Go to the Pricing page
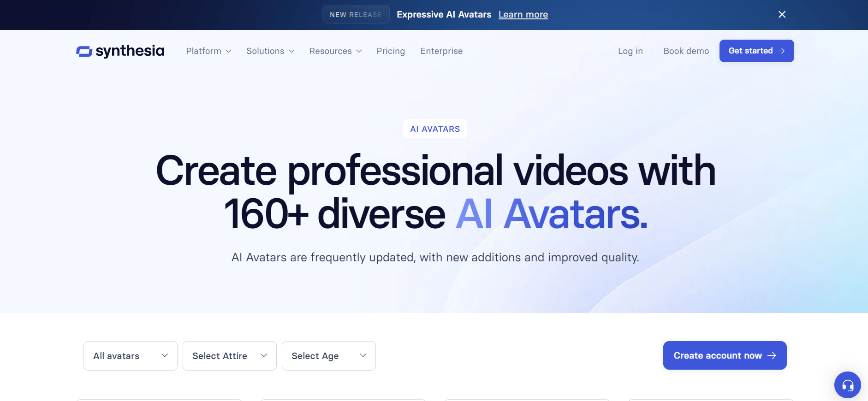 pos(391,51)
